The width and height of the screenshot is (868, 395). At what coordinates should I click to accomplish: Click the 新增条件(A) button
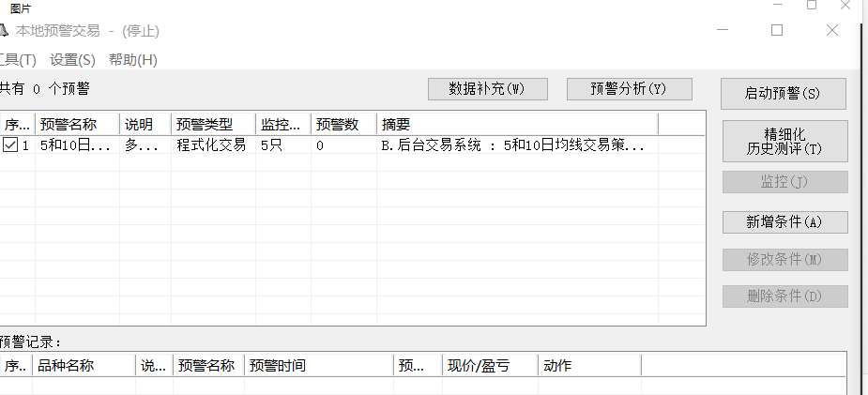coord(784,222)
